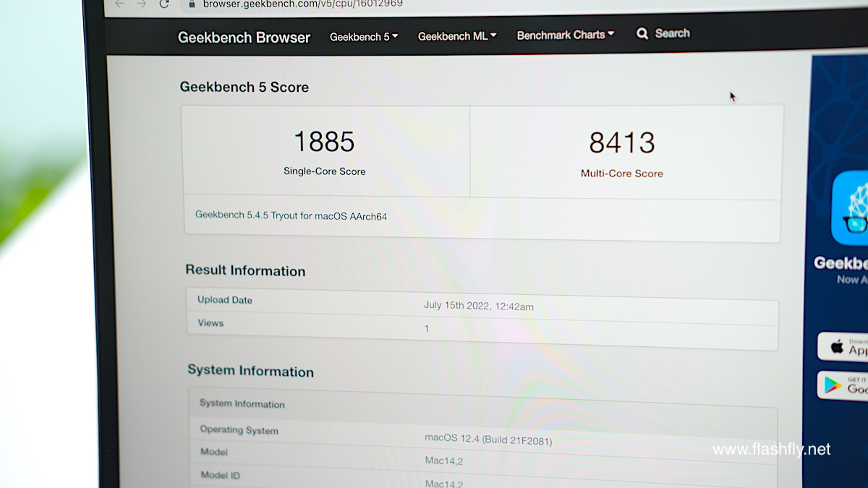Screen dimensions: 868x488
Task: Click the browser back arrow
Action: point(119,4)
